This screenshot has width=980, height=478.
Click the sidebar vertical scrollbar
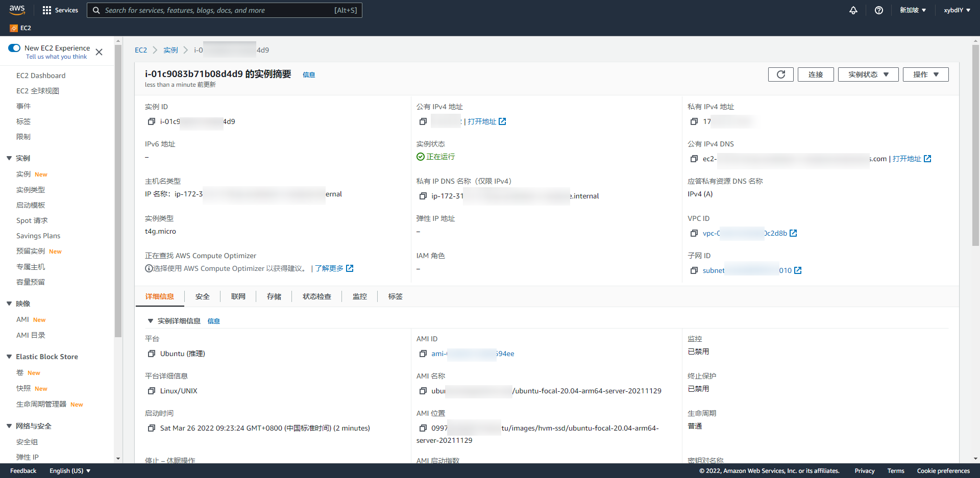click(x=118, y=191)
